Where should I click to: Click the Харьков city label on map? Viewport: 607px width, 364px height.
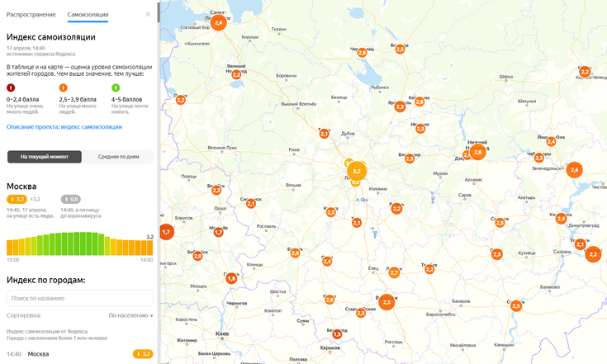click(x=330, y=347)
